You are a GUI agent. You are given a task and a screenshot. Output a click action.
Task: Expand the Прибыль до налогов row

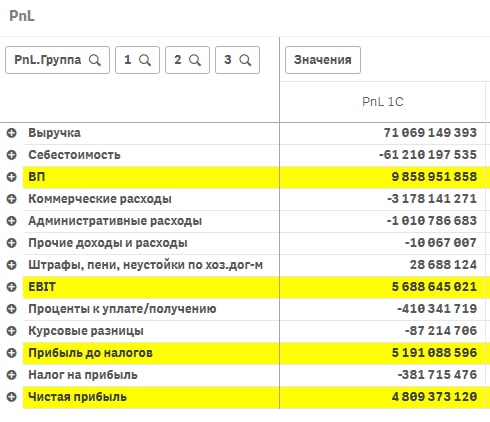[12, 353]
